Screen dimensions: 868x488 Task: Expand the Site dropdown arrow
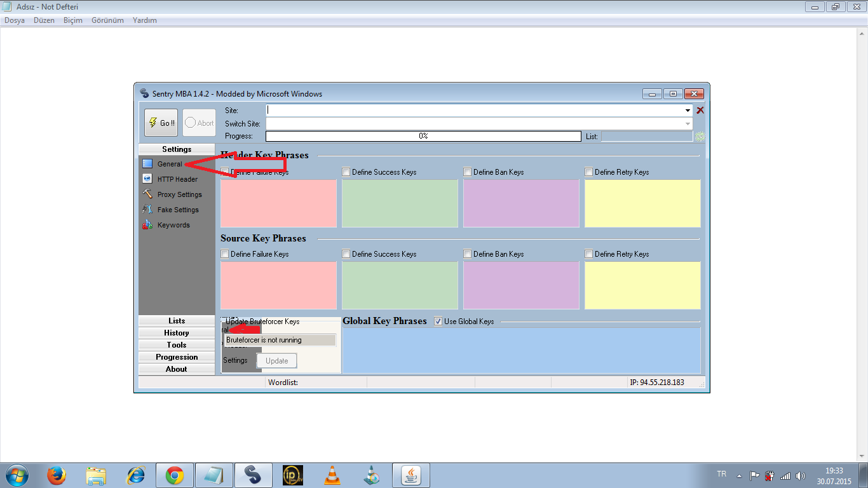coord(688,111)
